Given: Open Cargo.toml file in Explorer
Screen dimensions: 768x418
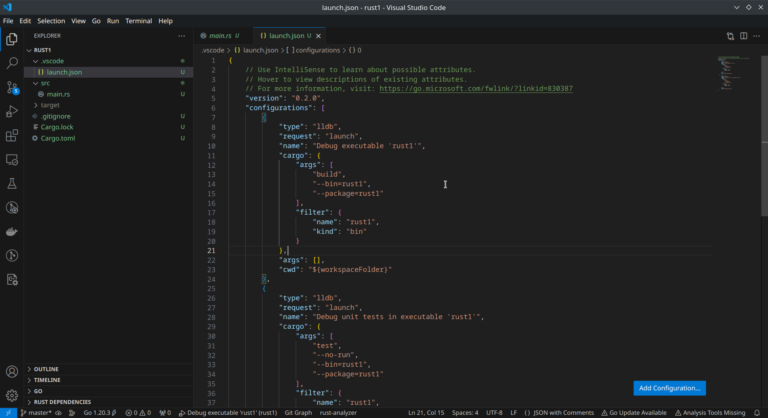Looking at the screenshot, I should point(109,138).
